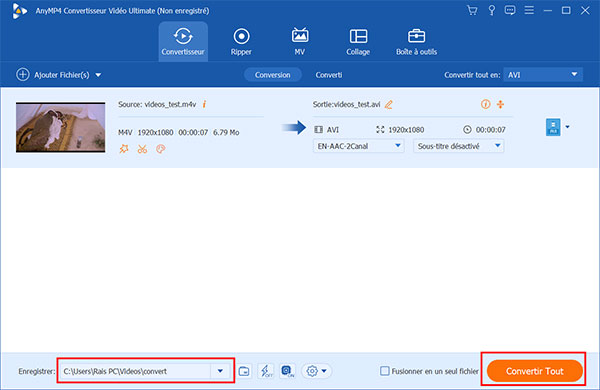
Task: Open the Sous-titre désactivé subtitle dropdown
Action: (x=458, y=146)
